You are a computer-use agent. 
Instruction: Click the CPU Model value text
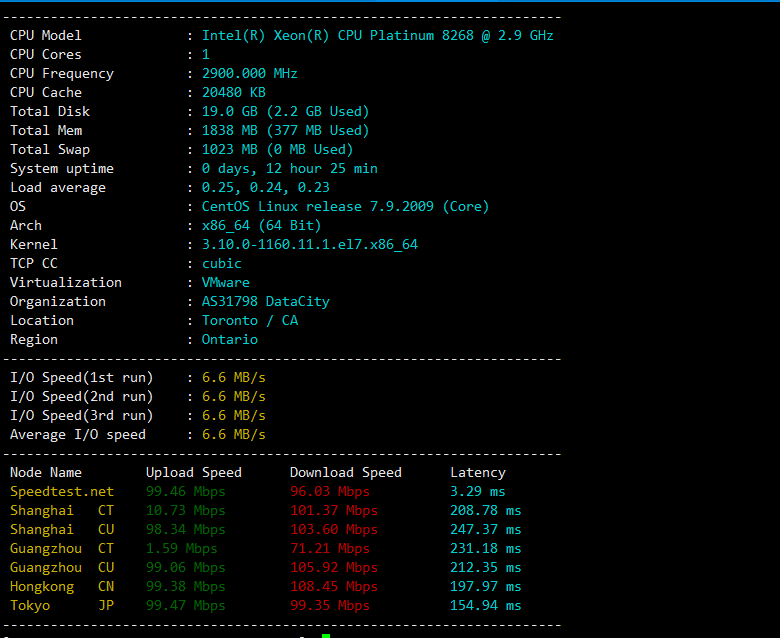tap(377, 35)
